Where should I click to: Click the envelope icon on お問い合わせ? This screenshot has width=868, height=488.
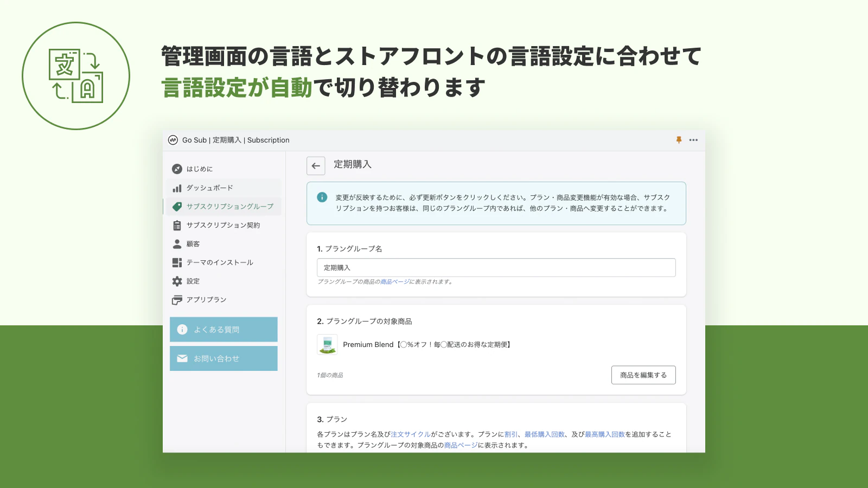point(182,358)
